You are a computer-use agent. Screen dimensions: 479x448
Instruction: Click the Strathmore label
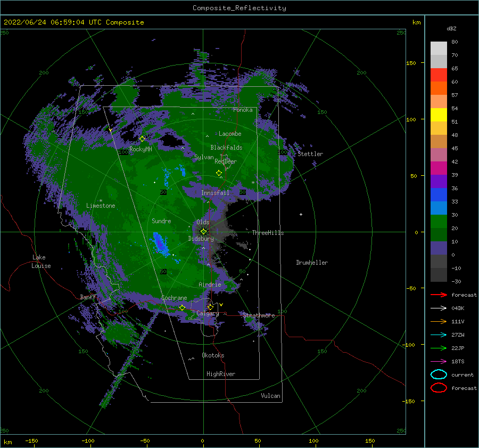259,315
